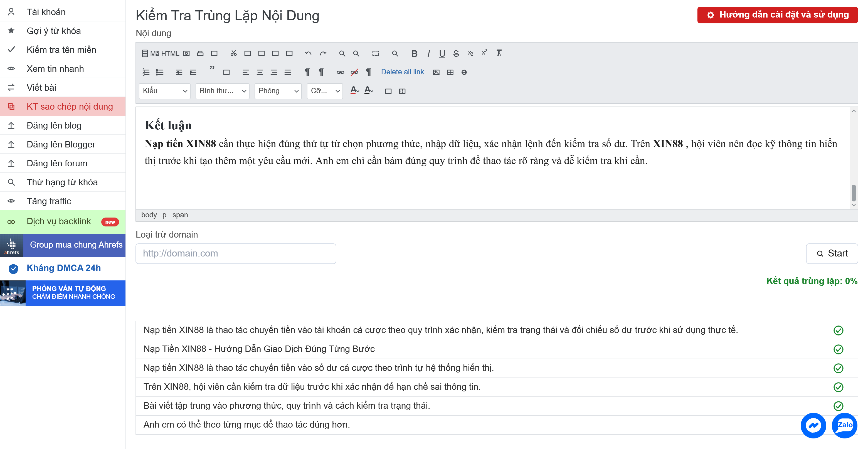
Task: Open the Zalo chat bubble
Action: tap(844, 425)
